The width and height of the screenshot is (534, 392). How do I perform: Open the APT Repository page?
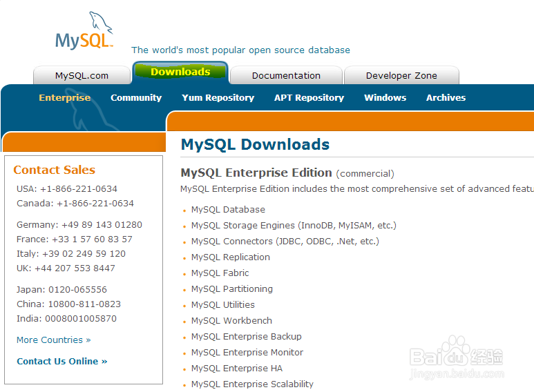tap(309, 98)
